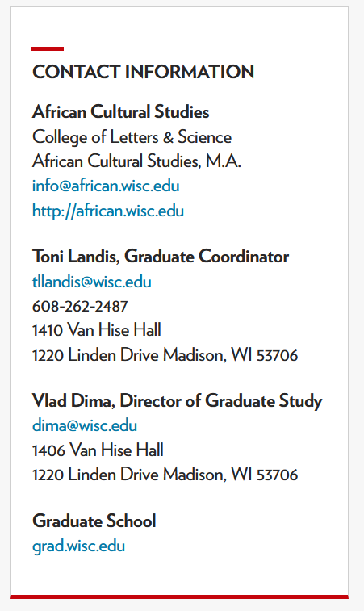This screenshot has width=364, height=611.
Task: Click phone number 608-262-2487
Action: pos(80,306)
